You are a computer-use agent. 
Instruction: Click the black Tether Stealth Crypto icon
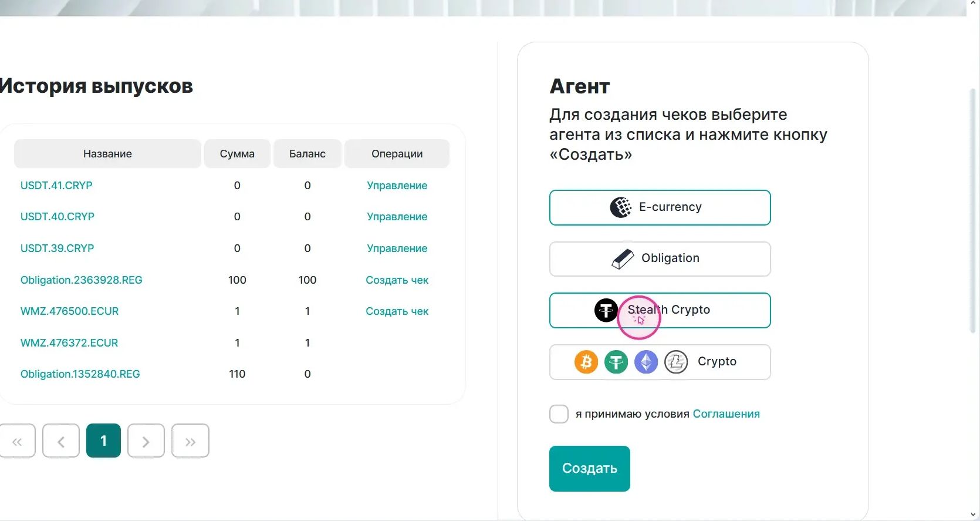(x=606, y=310)
